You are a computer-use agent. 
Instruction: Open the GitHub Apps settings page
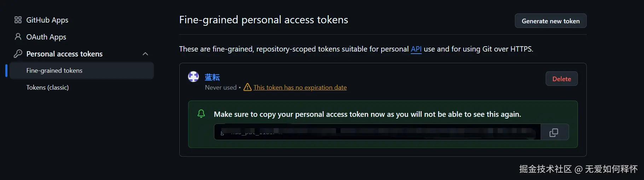click(x=47, y=20)
